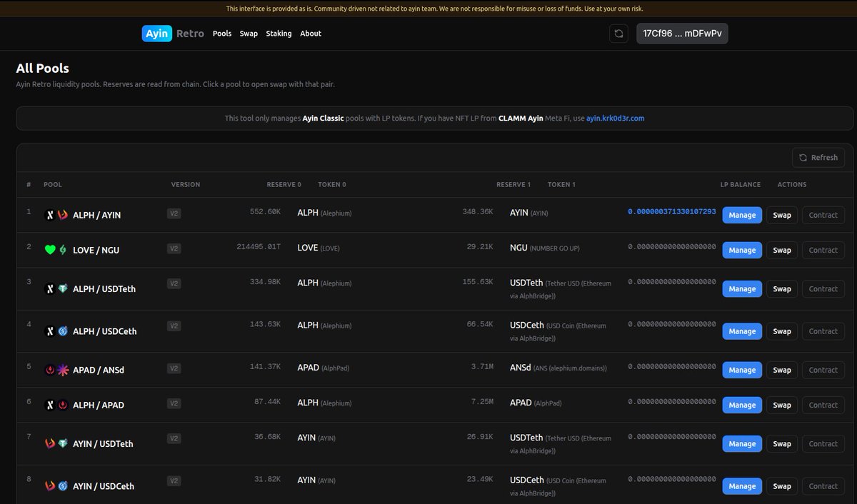Click the Ayin logo badge
This screenshot has width=857, height=504.
pyautogui.click(x=157, y=34)
